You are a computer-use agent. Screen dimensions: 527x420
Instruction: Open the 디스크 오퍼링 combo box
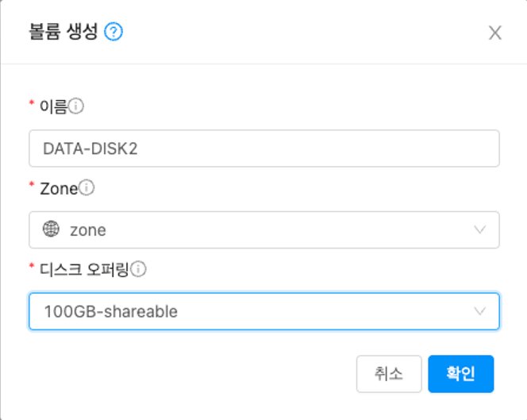tap(263, 311)
